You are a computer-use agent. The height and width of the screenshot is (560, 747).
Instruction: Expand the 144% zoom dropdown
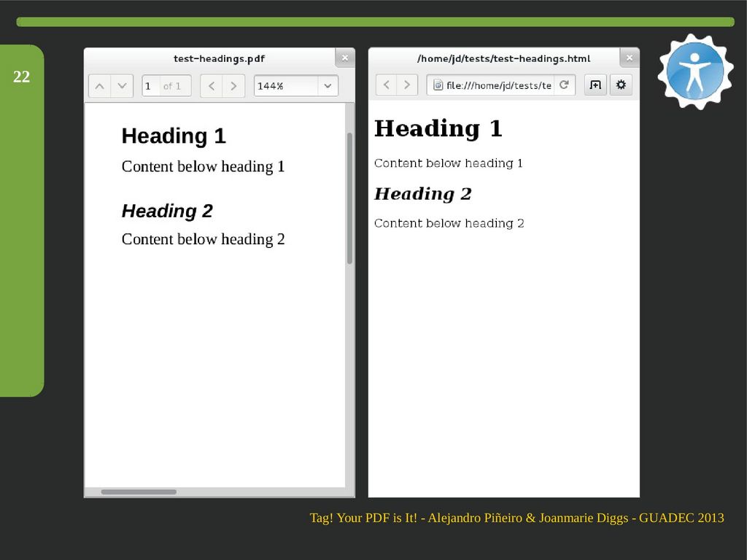point(328,86)
